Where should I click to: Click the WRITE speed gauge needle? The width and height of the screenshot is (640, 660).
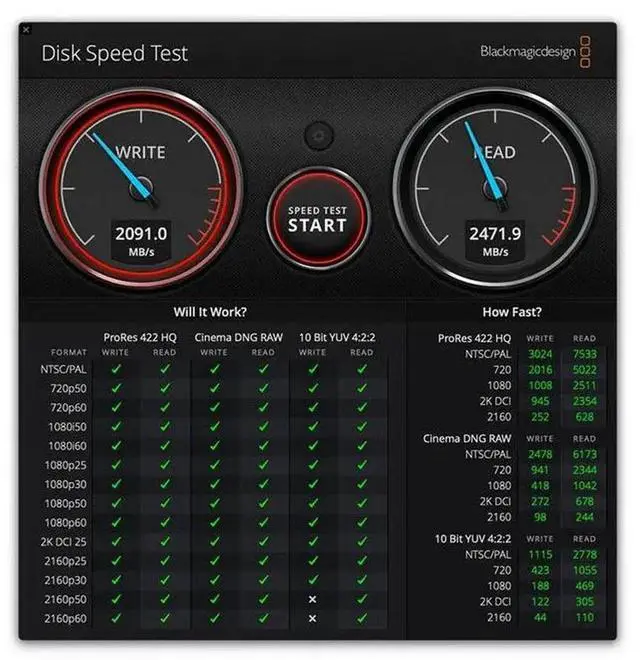122,166
